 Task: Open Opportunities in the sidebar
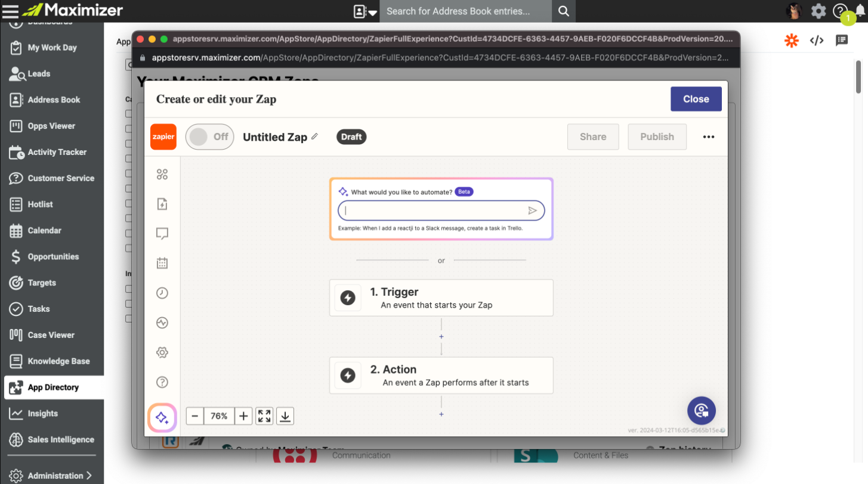52,257
